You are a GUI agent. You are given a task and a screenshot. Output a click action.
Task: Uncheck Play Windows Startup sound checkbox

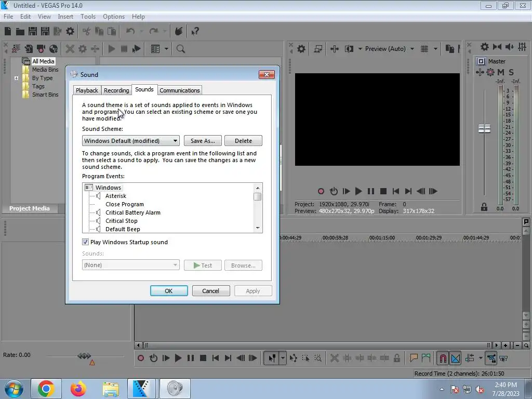[86, 242]
